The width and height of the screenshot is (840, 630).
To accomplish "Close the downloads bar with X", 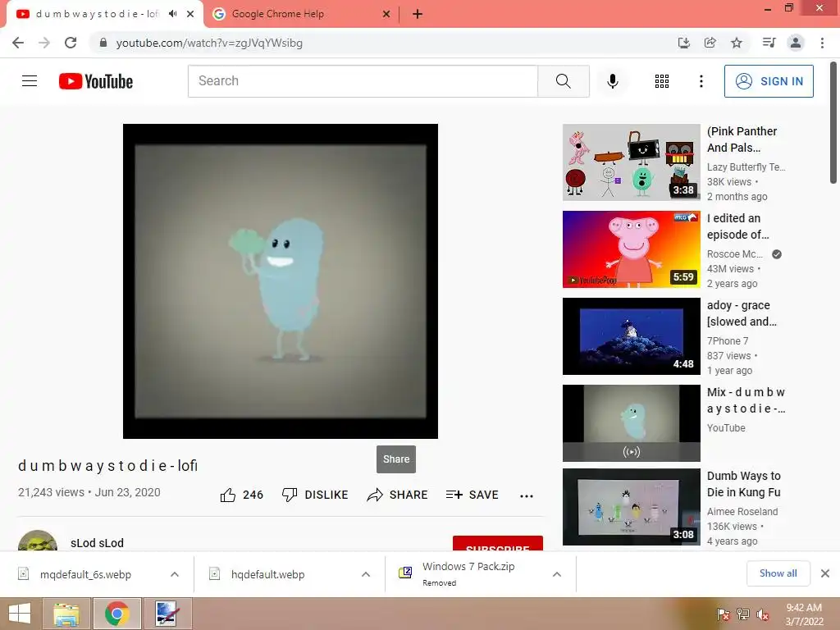I will coord(825,573).
